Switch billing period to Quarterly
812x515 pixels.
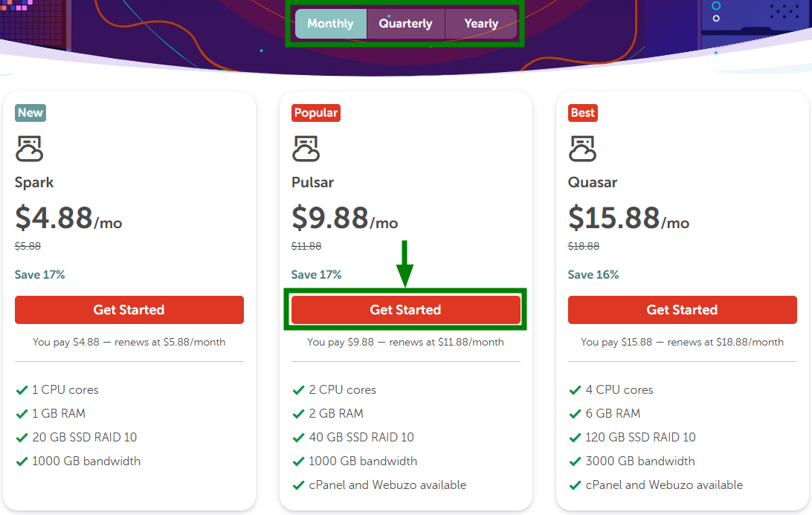405,24
